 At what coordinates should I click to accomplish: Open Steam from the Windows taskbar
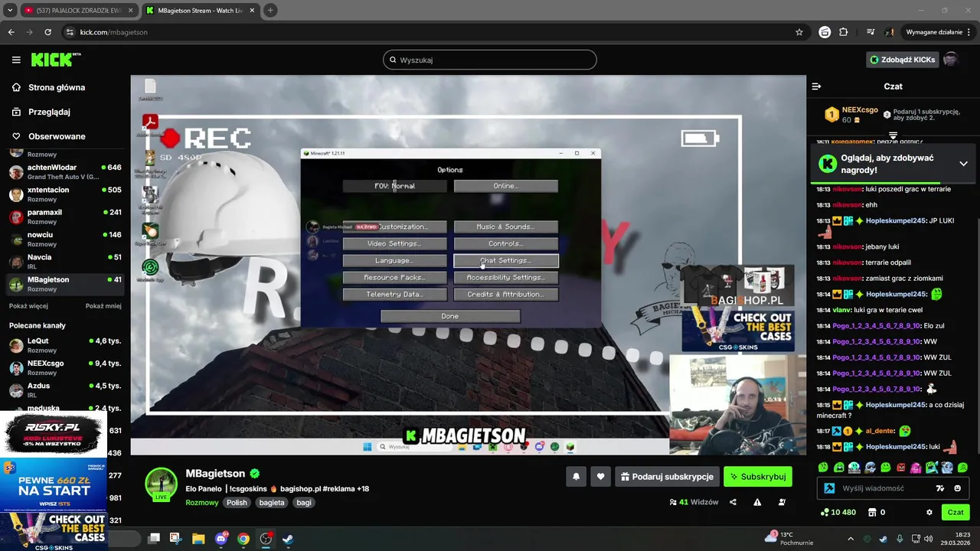point(288,539)
